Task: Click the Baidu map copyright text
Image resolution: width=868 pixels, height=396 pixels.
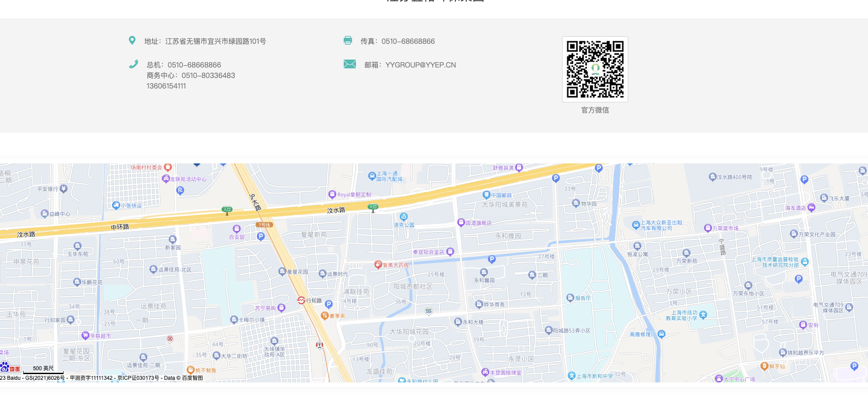Action: pos(102,378)
